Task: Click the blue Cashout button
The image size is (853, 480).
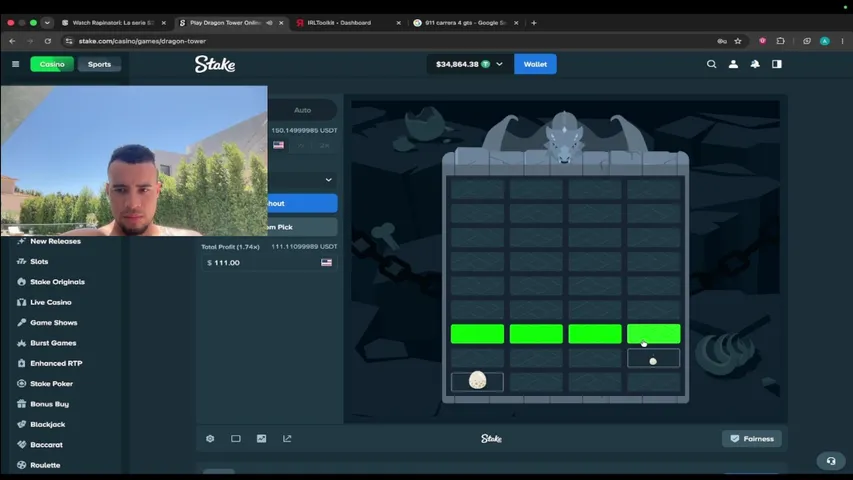Action: 302,204
